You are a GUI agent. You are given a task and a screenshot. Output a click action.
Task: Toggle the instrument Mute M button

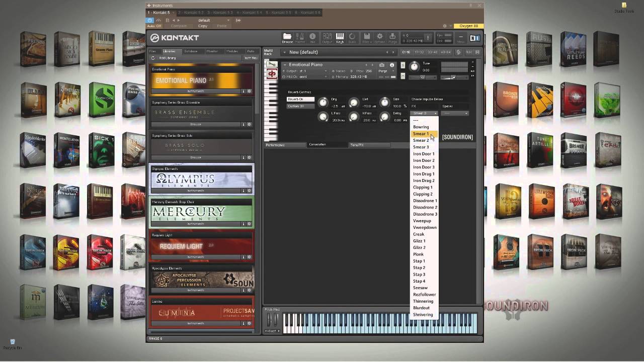click(403, 76)
